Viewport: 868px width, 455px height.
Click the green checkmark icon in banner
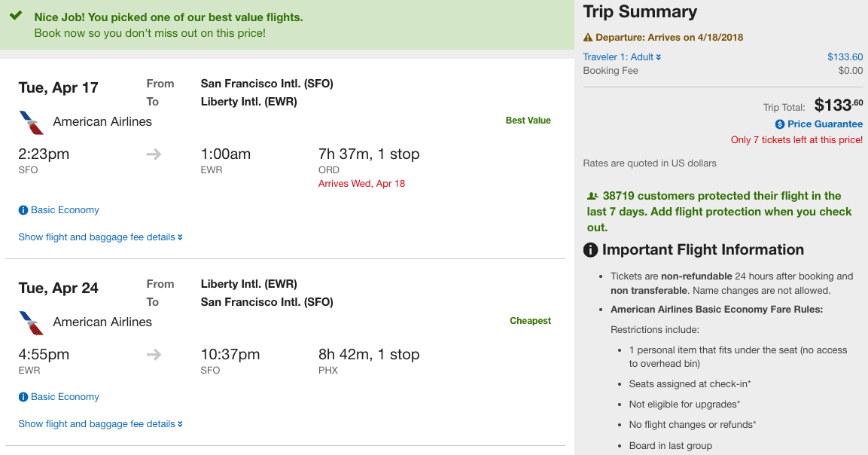(16, 16)
